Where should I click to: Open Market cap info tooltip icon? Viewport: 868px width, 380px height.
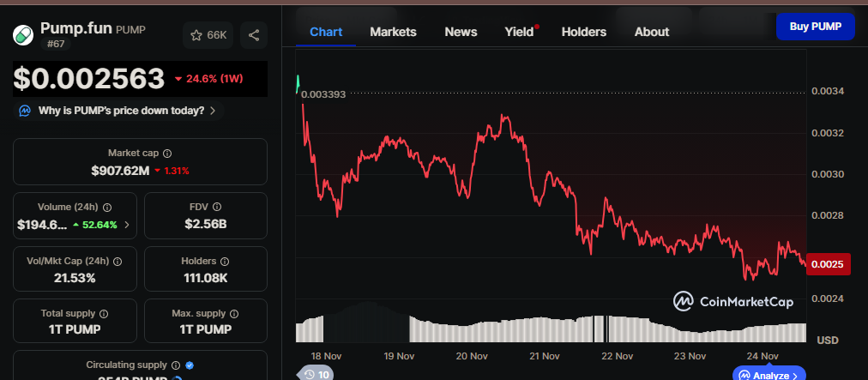(x=167, y=154)
